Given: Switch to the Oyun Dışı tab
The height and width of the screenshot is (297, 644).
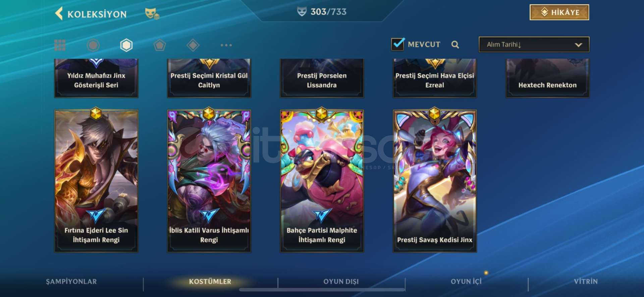Looking at the screenshot, I should click(341, 282).
